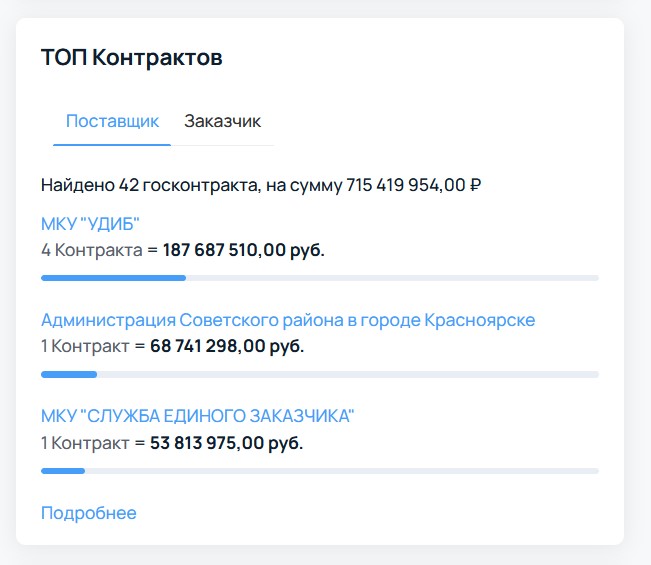Click "1 Контракт" label under СЛУЖБА ЕДИНОГО ЗАКАЗЧИКА
This screenshot has height=565, width=651.
click(85, 442)
